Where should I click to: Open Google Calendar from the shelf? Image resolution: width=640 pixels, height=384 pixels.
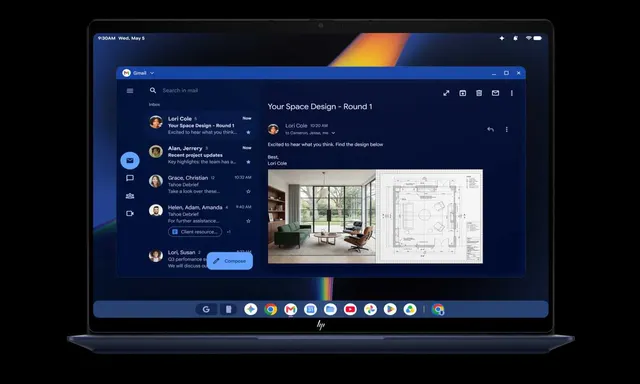310,309
